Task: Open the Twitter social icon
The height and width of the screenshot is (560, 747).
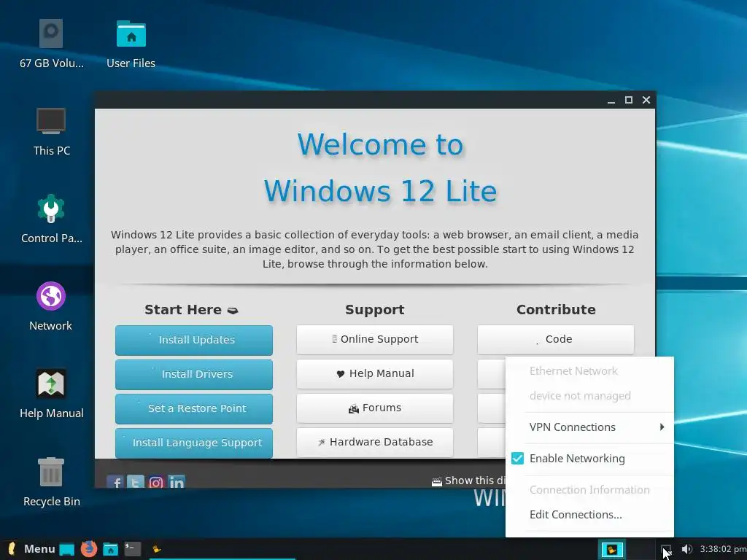Action: (x=135, y=482)
